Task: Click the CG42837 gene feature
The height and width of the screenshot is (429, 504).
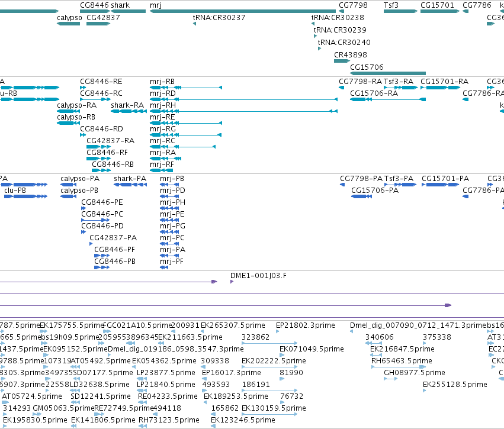Action: click(x=98, y=24)
